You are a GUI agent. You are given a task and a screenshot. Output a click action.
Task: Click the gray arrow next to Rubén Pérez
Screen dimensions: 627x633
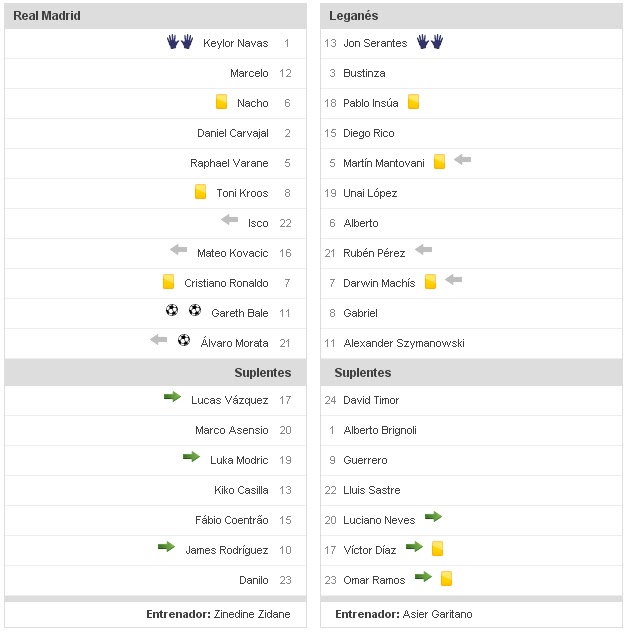tap(424, 251)
